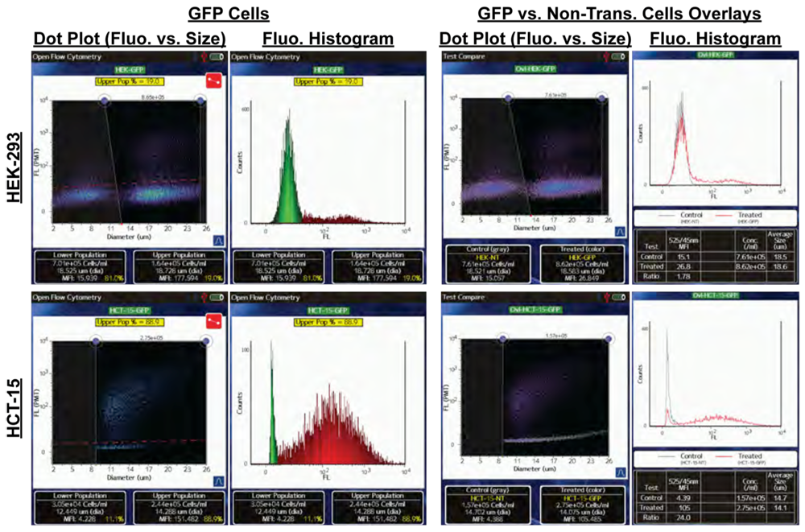The height and width of the screenshot is (532, 805).
Task: Click red gate-line icon in HEK-GFP dot plot
Action: (x=213, y=81)
